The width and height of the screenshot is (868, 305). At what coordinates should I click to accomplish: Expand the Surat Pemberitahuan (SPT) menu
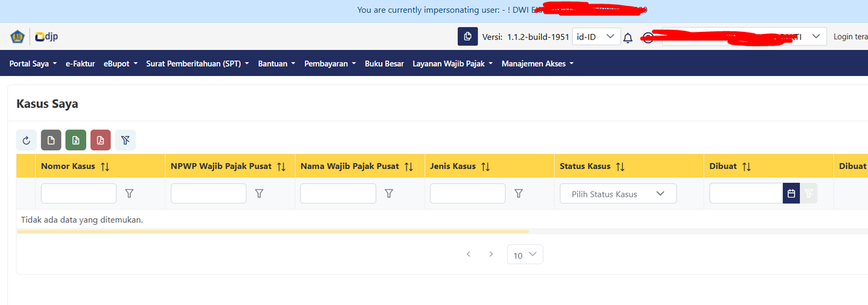coord(197,64)
